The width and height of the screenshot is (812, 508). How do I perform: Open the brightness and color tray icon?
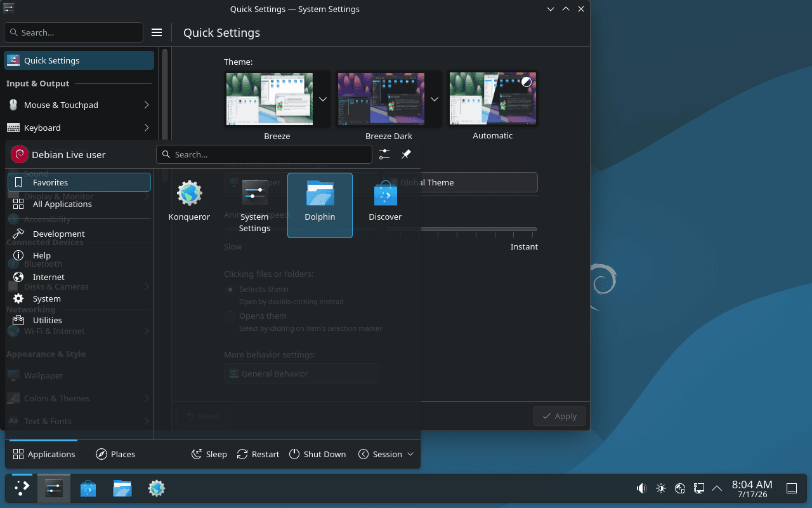661,488
